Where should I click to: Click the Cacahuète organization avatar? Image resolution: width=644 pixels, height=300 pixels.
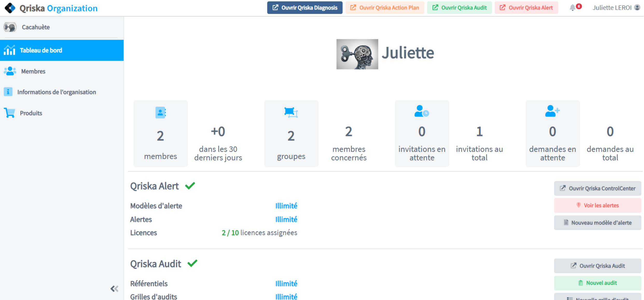[10, 27]
